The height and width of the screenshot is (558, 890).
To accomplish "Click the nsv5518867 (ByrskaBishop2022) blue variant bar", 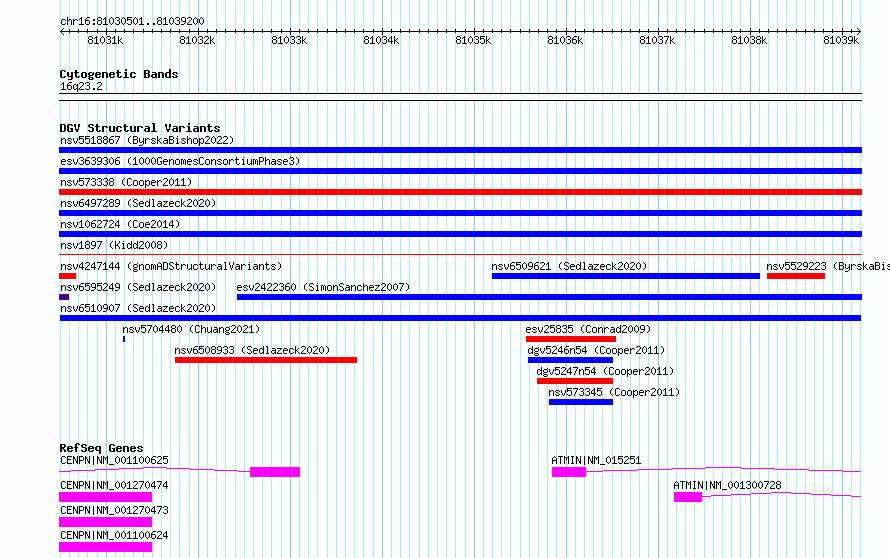I will click(x=460, y=150).
